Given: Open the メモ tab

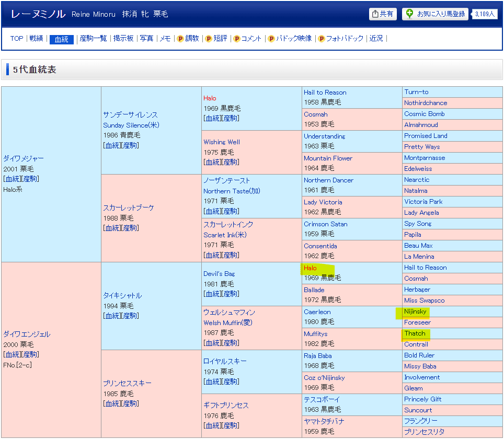Looking at the screenshot, I should (x=165, y=39).
